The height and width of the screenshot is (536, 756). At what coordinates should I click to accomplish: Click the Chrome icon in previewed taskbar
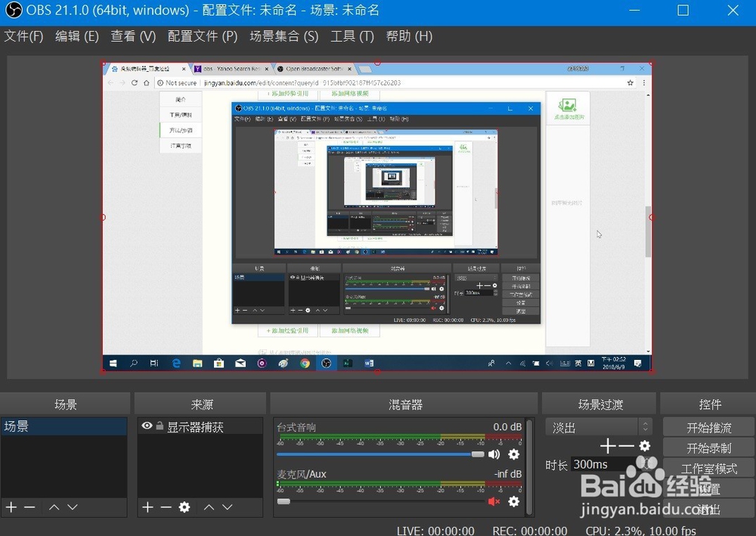click(x=305, y=364)
